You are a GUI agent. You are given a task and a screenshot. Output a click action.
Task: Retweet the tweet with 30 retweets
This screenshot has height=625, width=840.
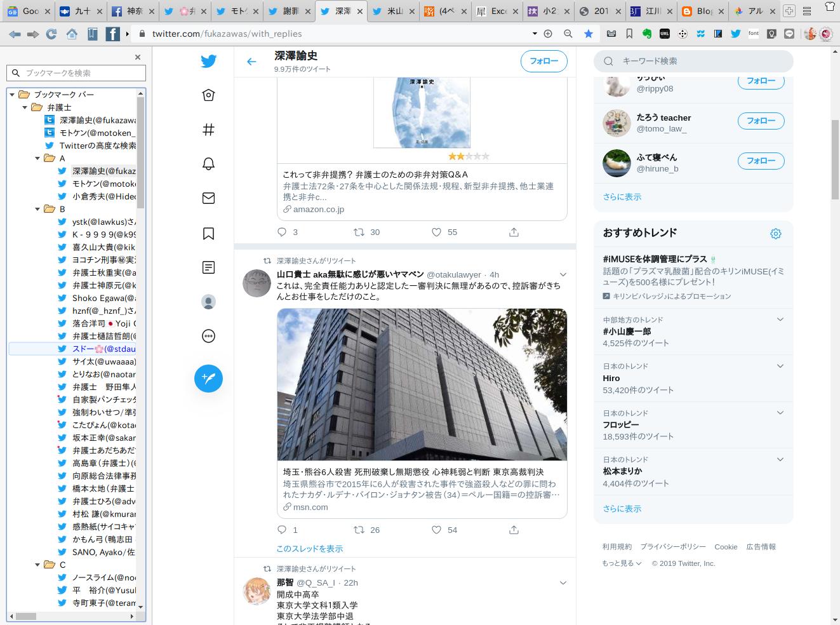click(359, 232)
